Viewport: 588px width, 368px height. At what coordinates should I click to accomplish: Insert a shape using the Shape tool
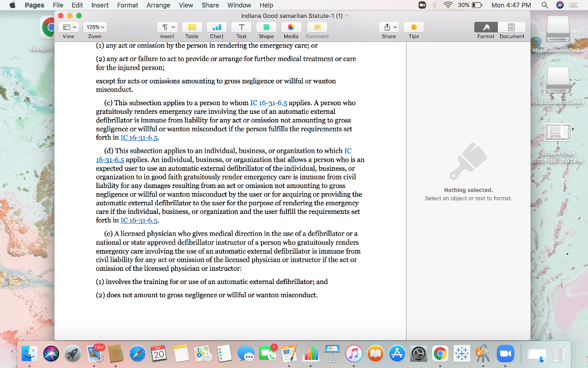coord(266,27)
